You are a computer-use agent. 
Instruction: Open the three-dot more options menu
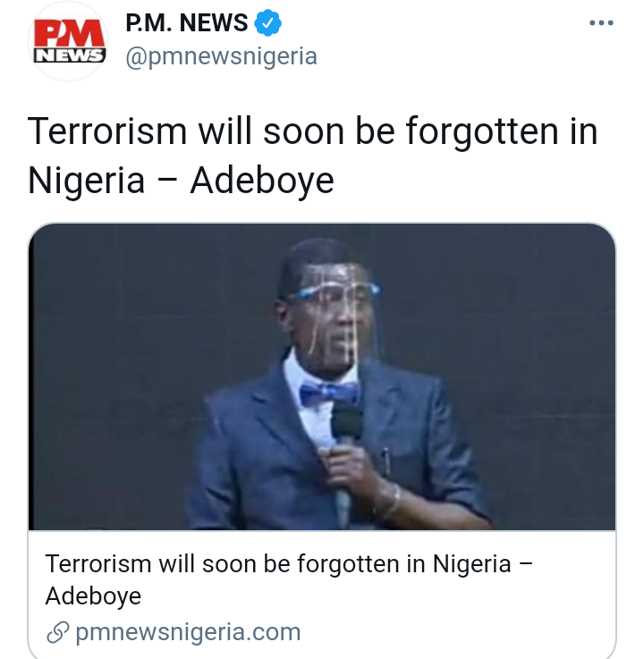(x=601, y=22)
